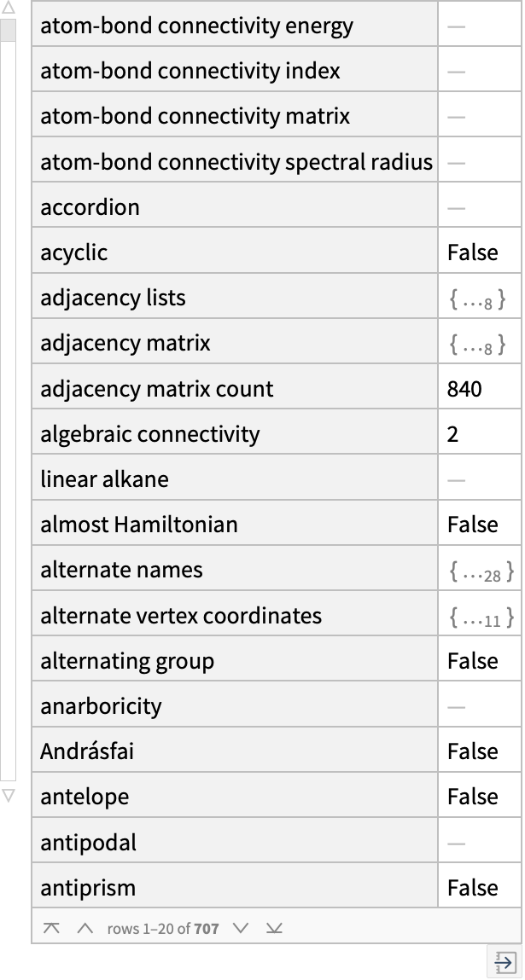Expand alternate vertex coordinates collapsed list

point(481,617)
